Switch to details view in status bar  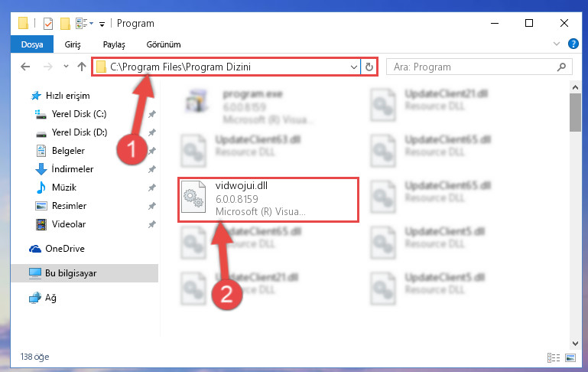click(554, 357)
